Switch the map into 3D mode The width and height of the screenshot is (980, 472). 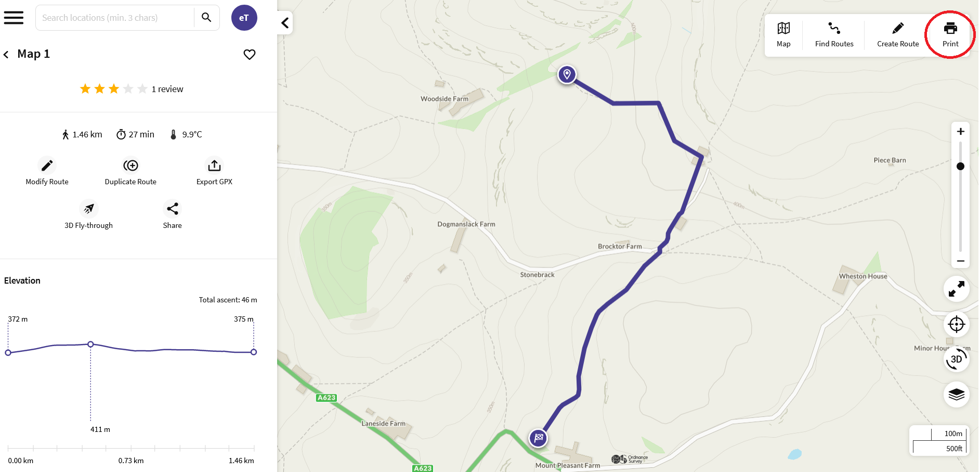[x=955, y=359]
